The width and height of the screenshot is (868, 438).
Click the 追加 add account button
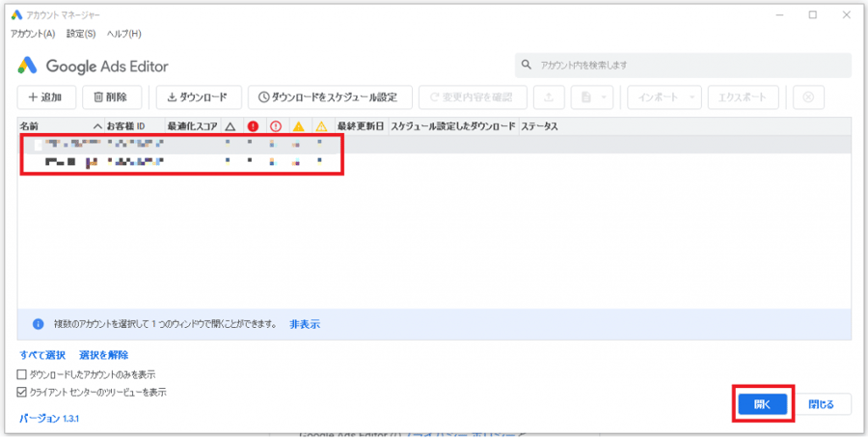point(46,97)
